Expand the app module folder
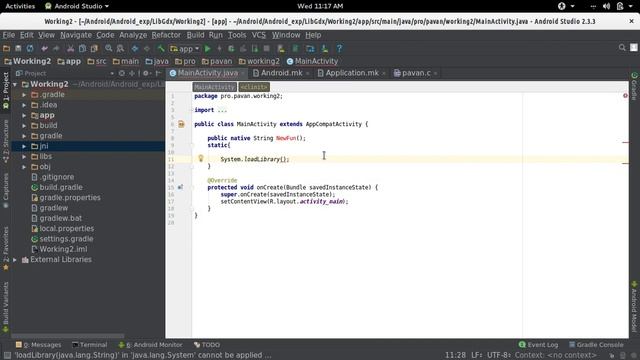640x360 pixels. 24,115
